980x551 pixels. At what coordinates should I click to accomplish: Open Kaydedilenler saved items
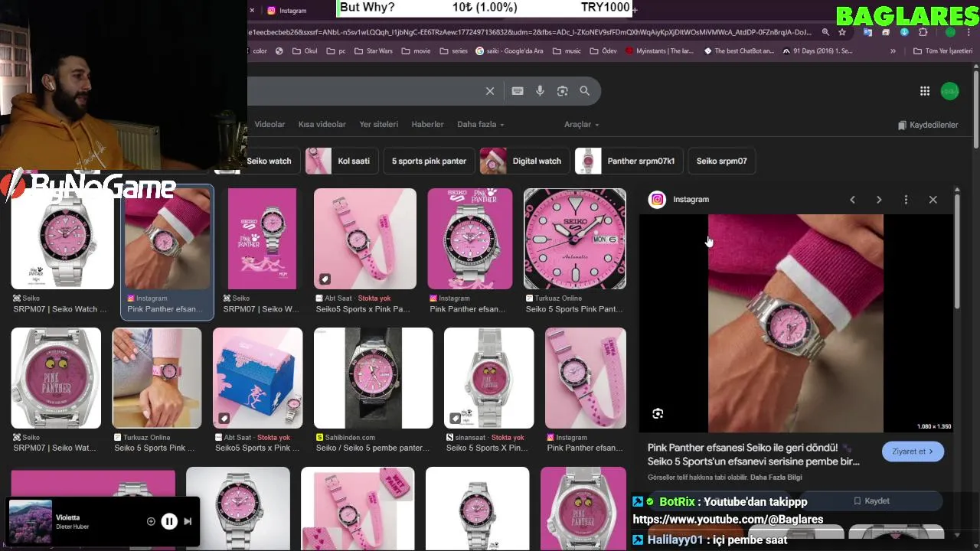click(928, 125)
